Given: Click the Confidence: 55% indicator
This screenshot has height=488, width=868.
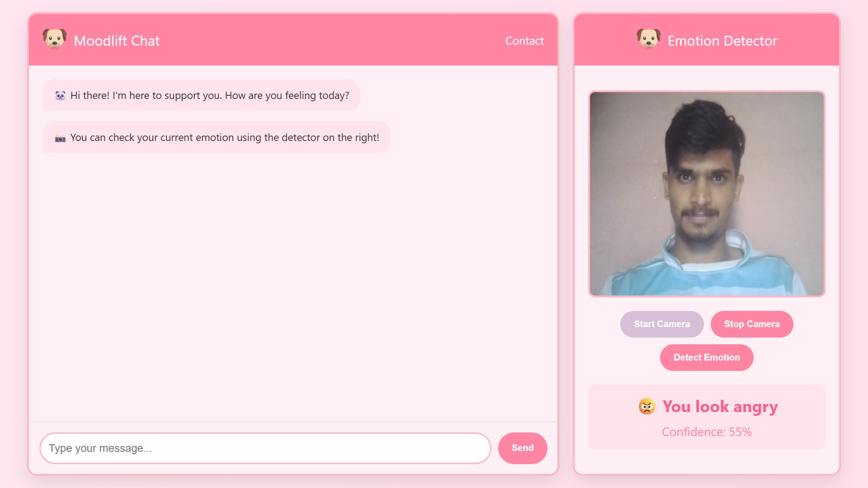Looking at the screenshot, I should coord(706,432).
